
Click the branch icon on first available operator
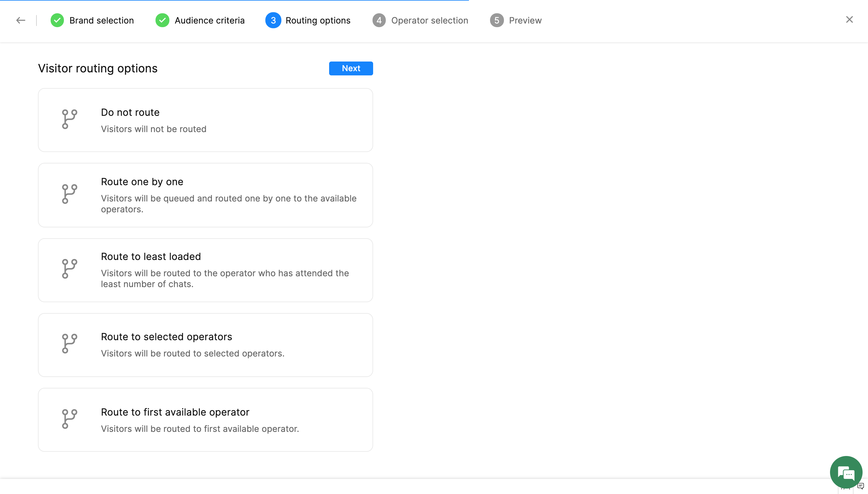click(x=70, y=419)
